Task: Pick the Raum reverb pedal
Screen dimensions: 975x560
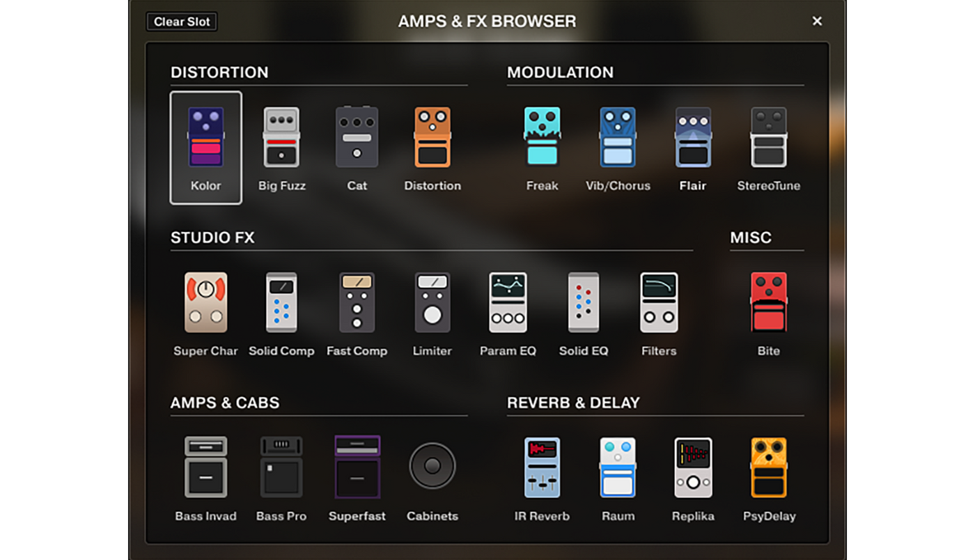Action: tap(618, 479)
